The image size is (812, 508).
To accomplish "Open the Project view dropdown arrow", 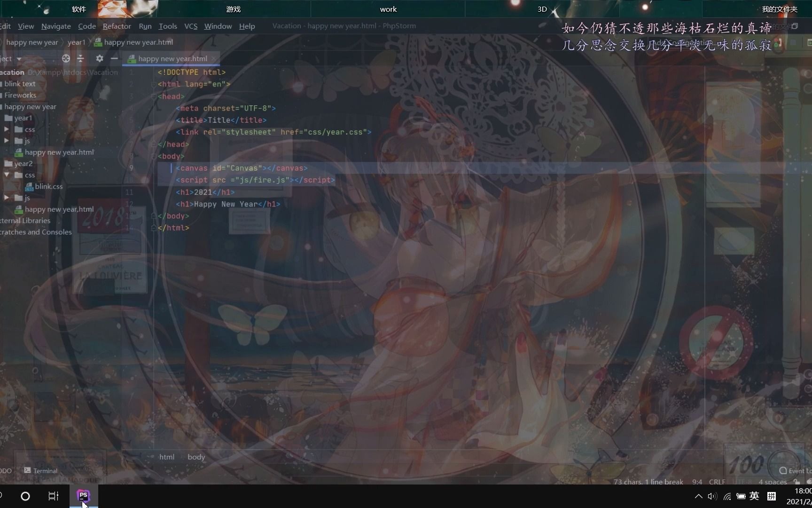I will pyautogui.click(x=19, y=59).
